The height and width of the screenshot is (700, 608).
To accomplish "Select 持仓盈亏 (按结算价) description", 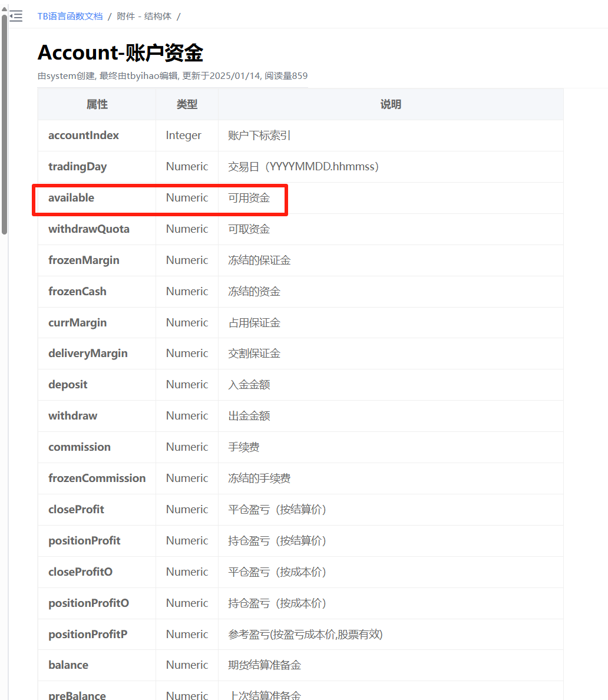I will [277, 541].
